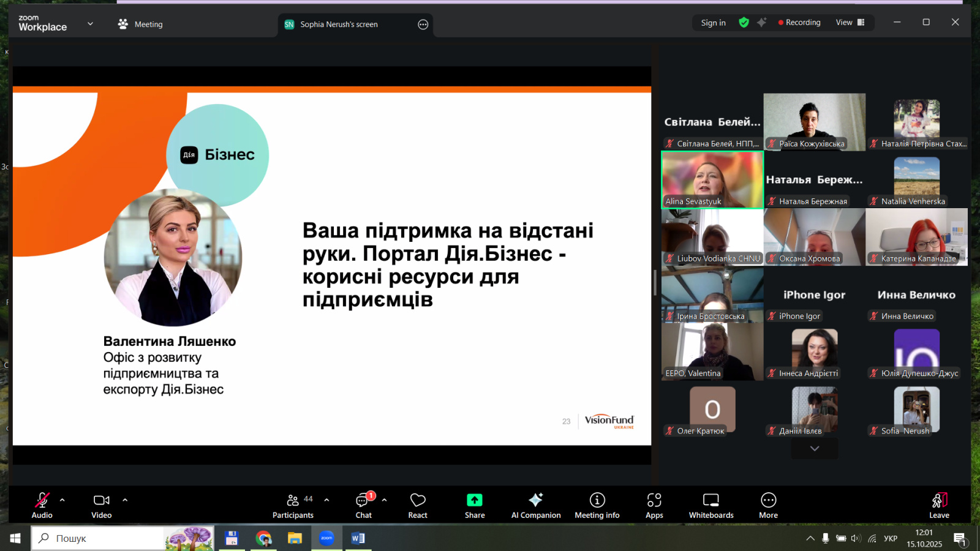Toggle camera with the Video button
The image size is (980, 551).
pos(101,501)
